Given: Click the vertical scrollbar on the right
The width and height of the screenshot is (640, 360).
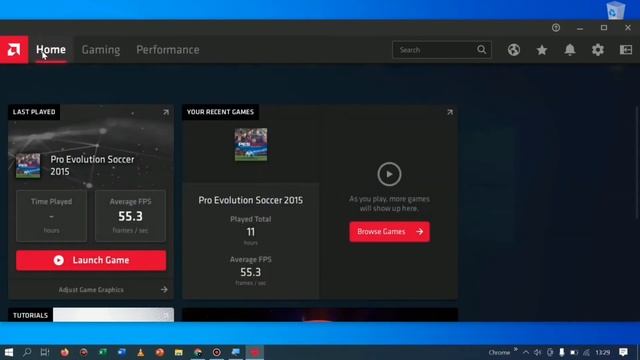Looking at the screenshot, I should pyautogui.click(x=637, y=163).
